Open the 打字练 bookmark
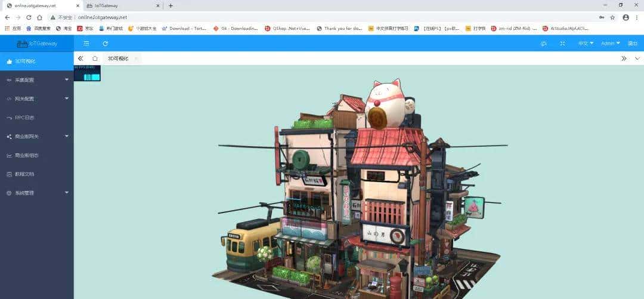 tap(475, 29)
